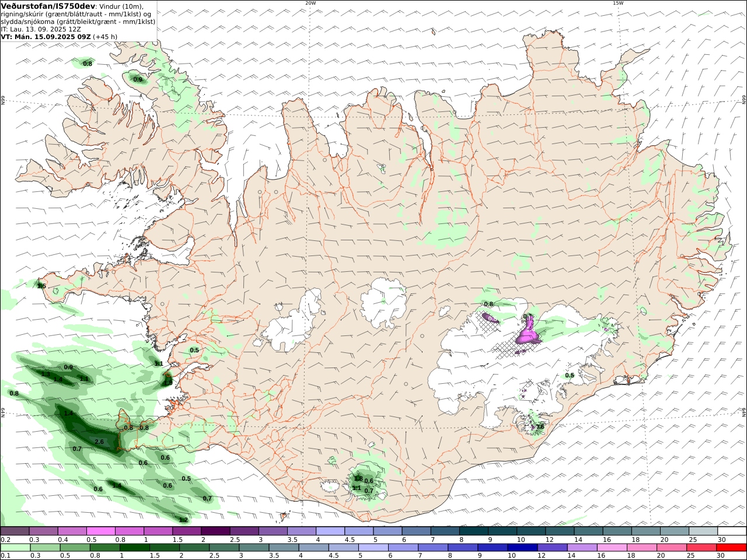Click the purple 12 swatch in the bottom legend row
Viewport: 747px width, 560px height.
552,548
